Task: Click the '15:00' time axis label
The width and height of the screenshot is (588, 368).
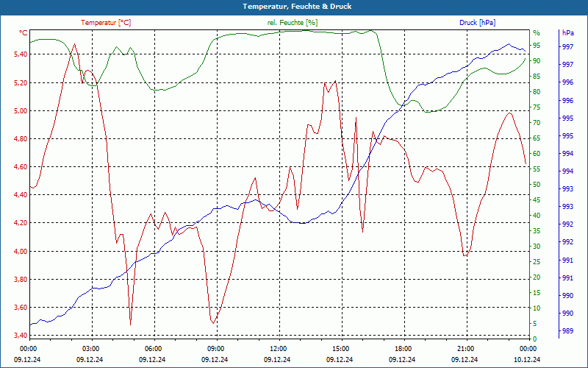Action: 341,349
